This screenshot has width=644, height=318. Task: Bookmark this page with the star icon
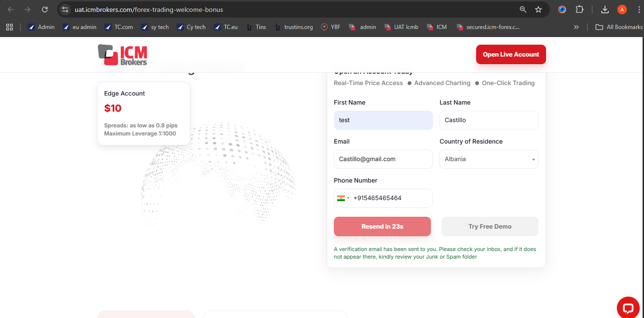pyautogui.click(x=538, y=10)
